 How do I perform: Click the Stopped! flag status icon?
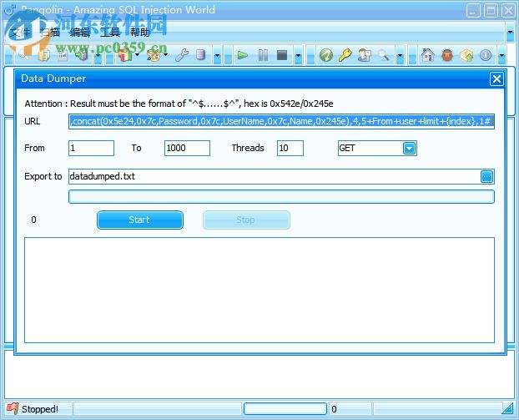click(13, 409)
